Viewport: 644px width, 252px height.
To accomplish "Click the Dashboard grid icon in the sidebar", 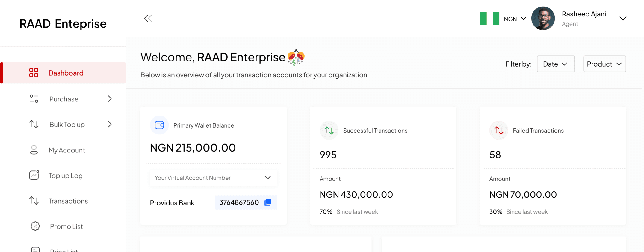I will [34, 73].
